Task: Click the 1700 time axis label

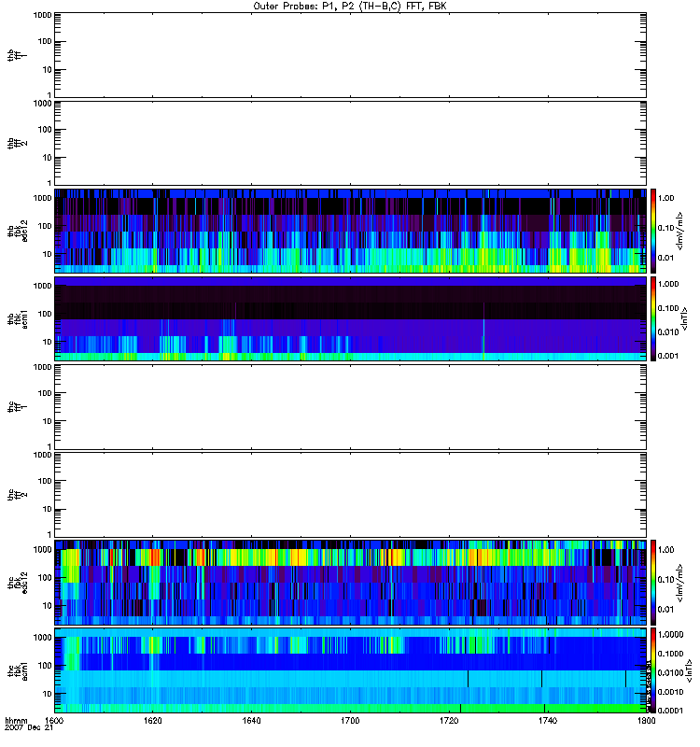Action: tap(350, 722)
